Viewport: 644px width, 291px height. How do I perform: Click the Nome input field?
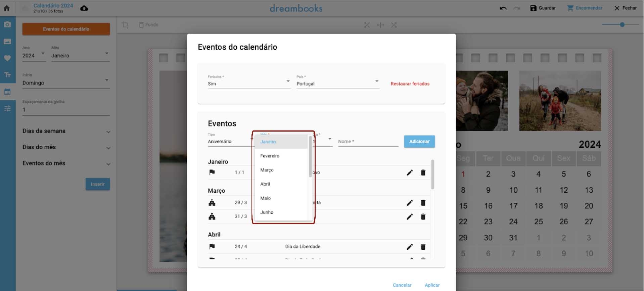pyautogui.click(x=368, y=142)
